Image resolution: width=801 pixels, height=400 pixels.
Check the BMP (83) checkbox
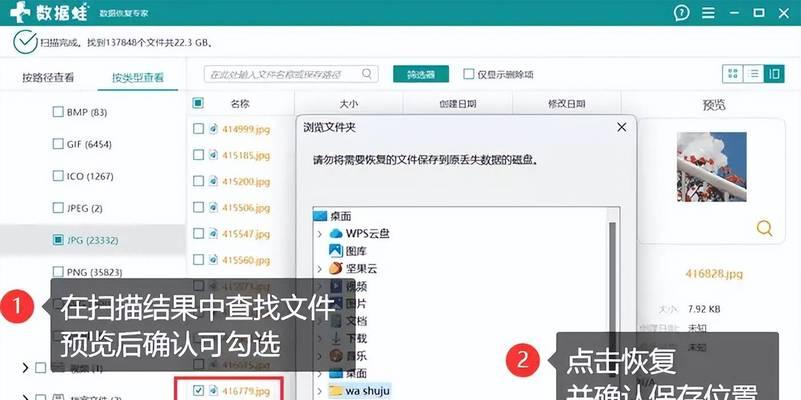[x=58, y=111]
